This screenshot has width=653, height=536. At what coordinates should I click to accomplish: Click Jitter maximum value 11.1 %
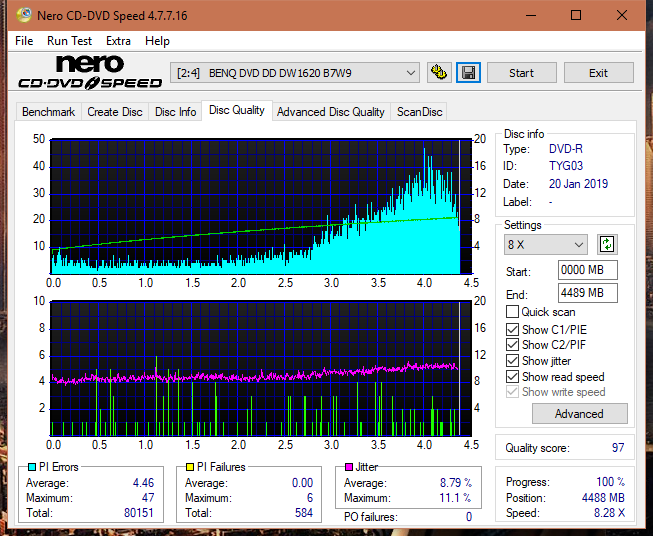(456, 497)
